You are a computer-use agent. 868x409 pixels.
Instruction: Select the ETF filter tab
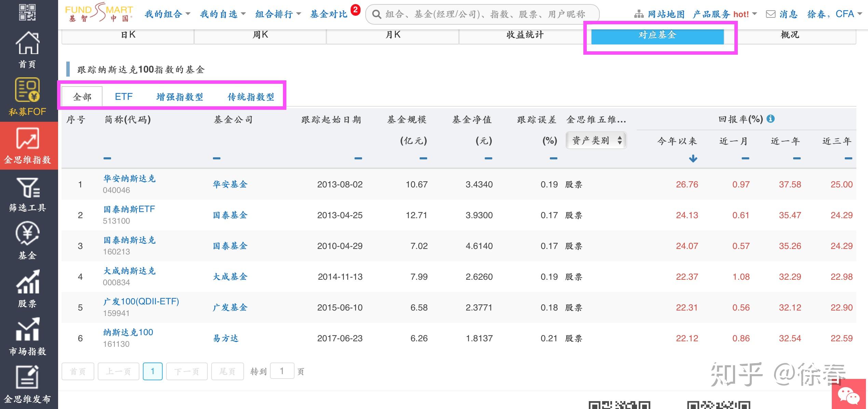123,97
